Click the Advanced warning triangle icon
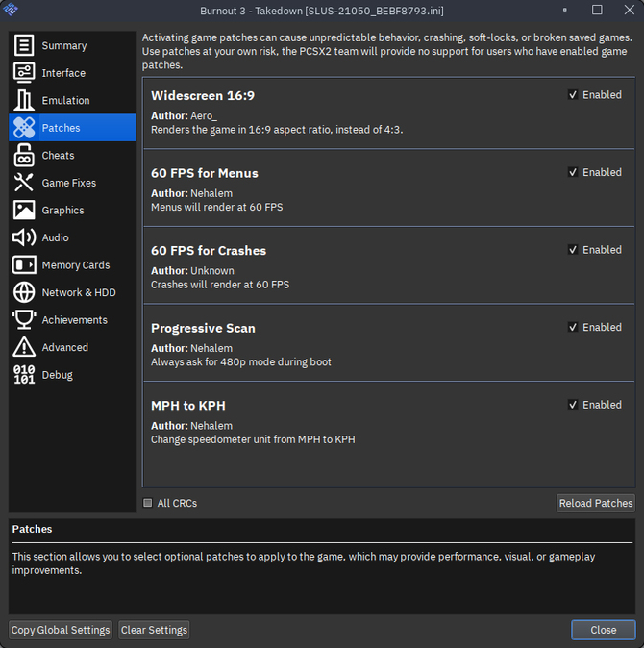The image size is (644, 648). (x=24, y=347)
